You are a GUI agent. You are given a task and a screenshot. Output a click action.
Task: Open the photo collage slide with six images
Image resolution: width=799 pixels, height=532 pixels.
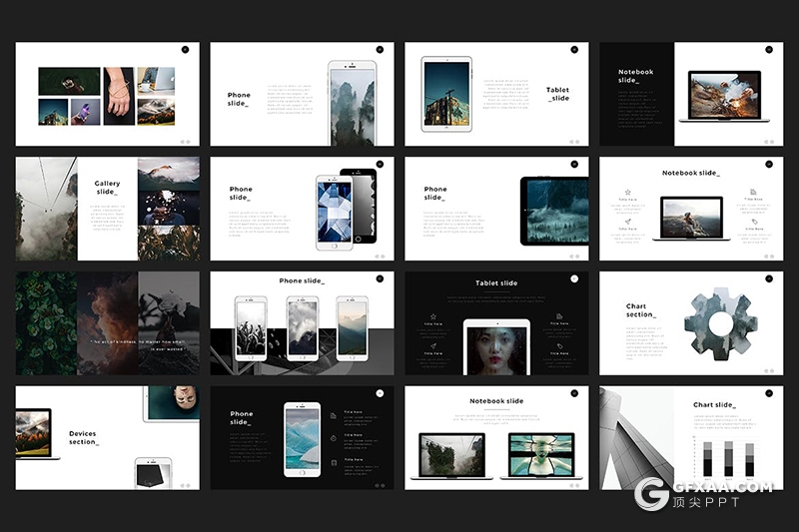pos(108,95)
